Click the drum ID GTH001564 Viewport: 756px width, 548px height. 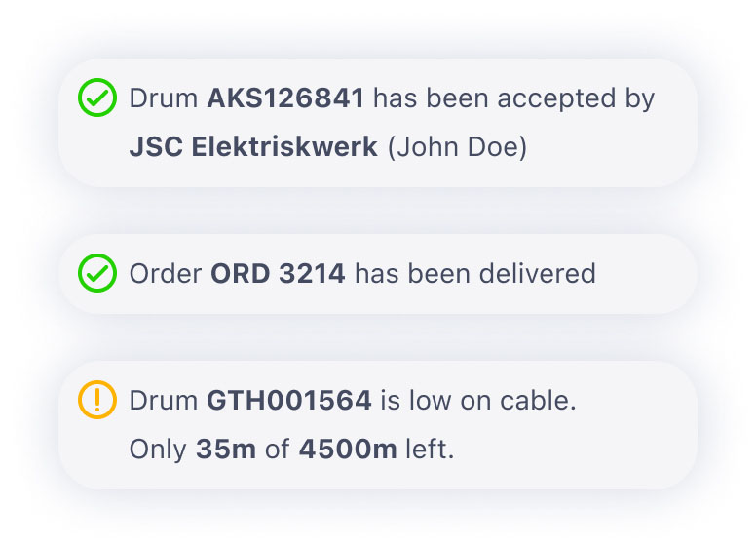pos(289,401)
